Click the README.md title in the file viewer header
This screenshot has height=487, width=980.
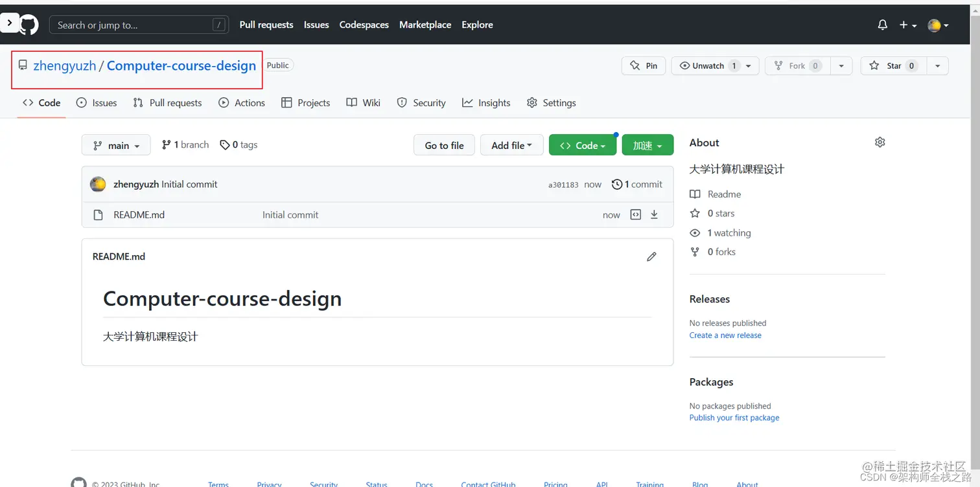[x=119, y=256]
